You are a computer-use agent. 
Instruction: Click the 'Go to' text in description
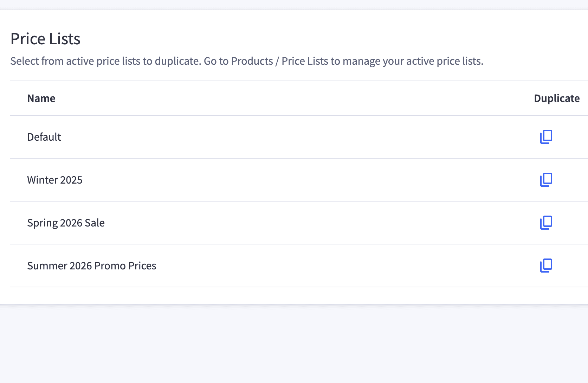coord(216,61)
